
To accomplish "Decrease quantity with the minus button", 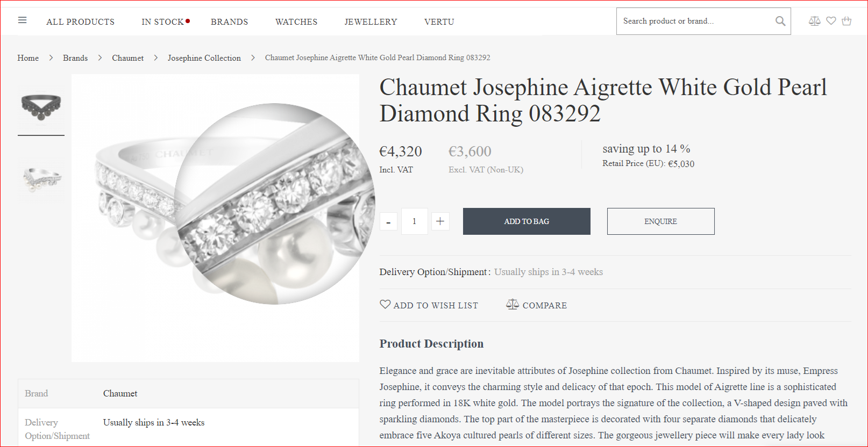I will point(388,221).
